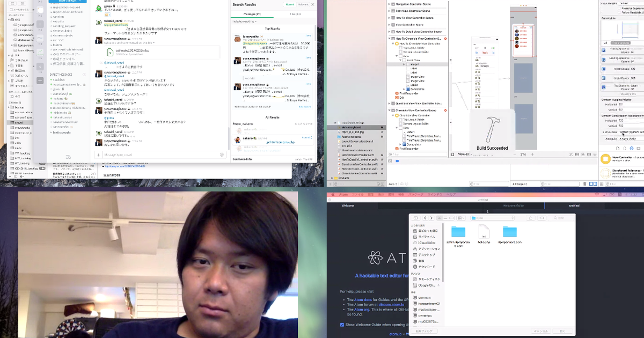Screen dimensions: 644x338
Task: Expand Root View Controller Scene in outline
Action: click(x=390, y=11)
